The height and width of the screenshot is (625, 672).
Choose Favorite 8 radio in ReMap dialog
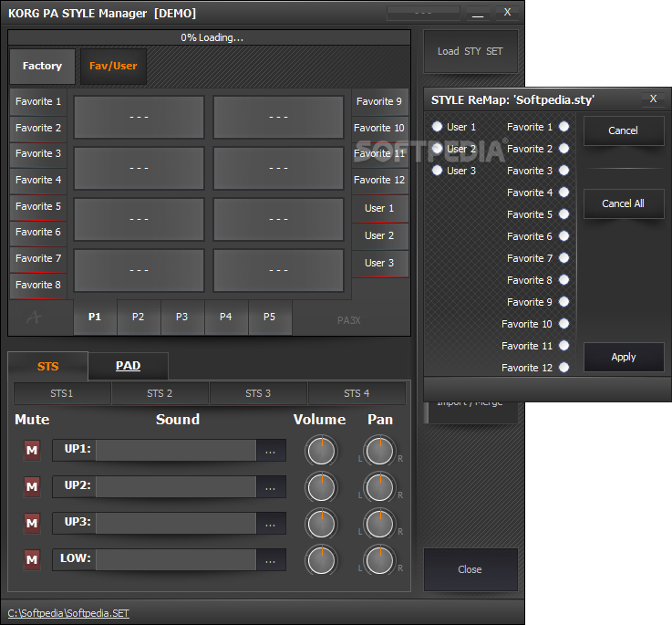tap(564, 280)
